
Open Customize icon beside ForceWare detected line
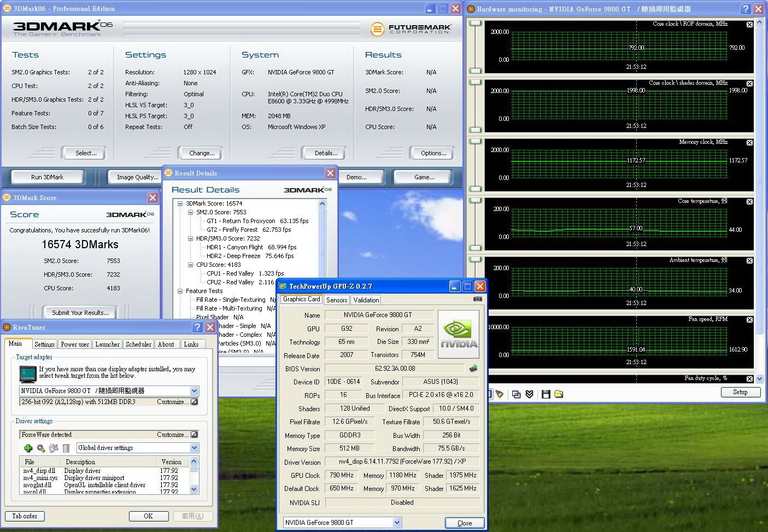[194, 435]
